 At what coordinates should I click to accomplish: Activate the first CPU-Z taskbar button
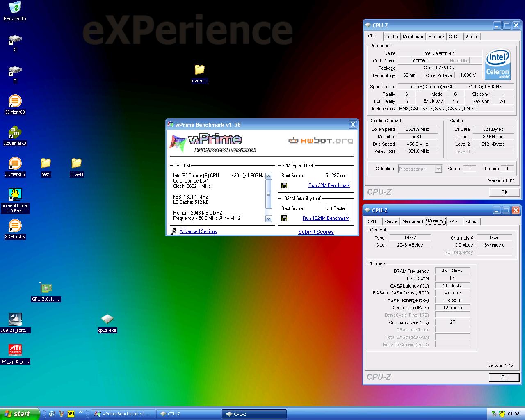[189, 414]
